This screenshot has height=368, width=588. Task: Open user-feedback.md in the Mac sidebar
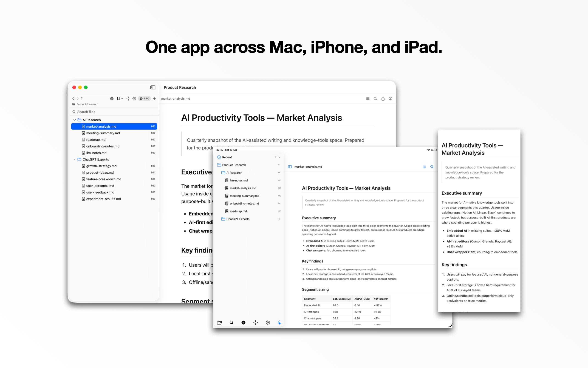click(114, 192)
